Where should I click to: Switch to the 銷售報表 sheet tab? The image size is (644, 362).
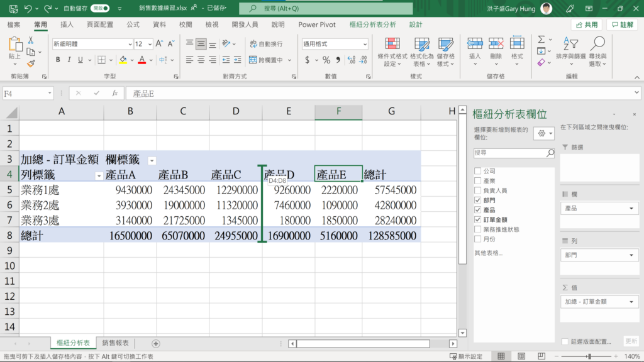point(116,343)
